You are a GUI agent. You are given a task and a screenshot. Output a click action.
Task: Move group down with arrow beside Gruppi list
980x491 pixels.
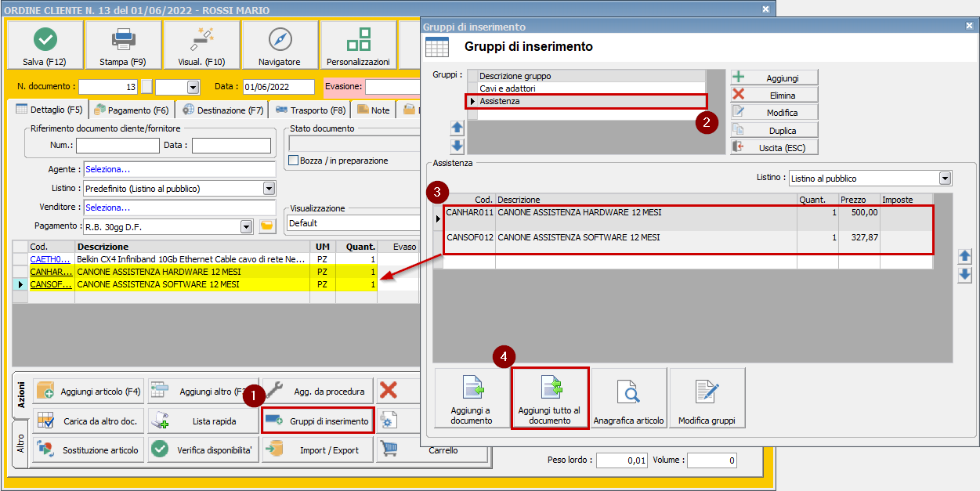point(457,146)
